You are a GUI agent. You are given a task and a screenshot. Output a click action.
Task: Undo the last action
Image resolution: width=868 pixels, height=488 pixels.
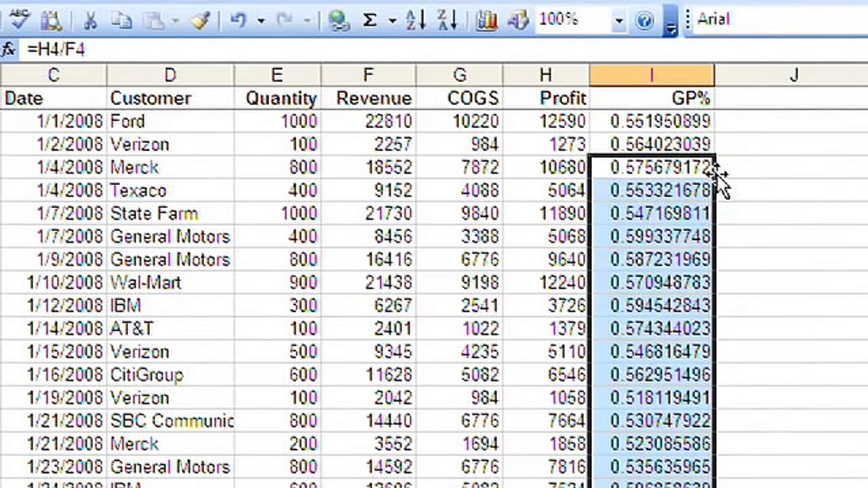238,20
